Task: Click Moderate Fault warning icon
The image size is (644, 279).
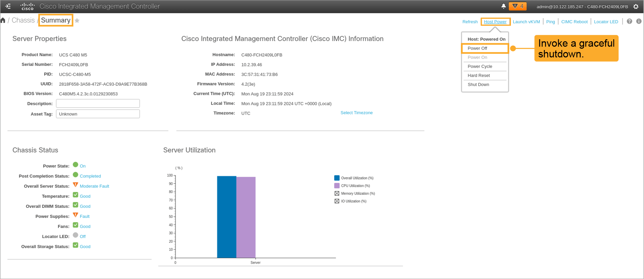Action: (75, 185)
